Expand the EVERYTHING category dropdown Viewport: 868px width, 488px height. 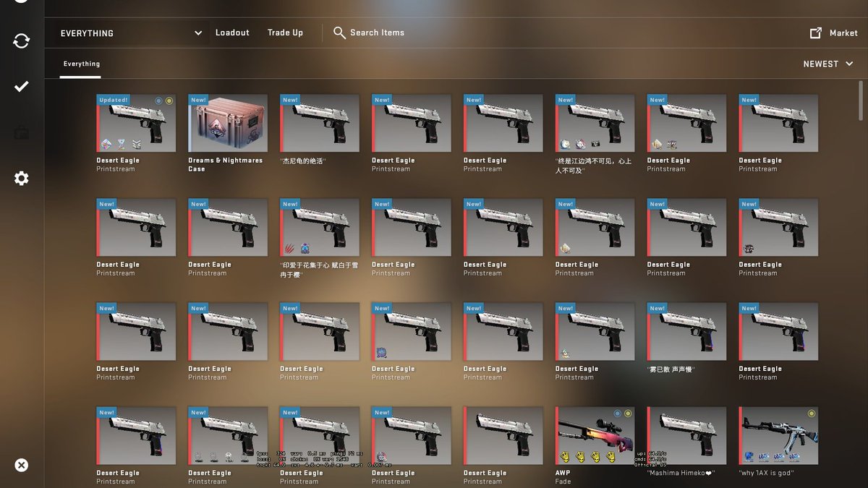pyautogui.click(x=131, y=33)
